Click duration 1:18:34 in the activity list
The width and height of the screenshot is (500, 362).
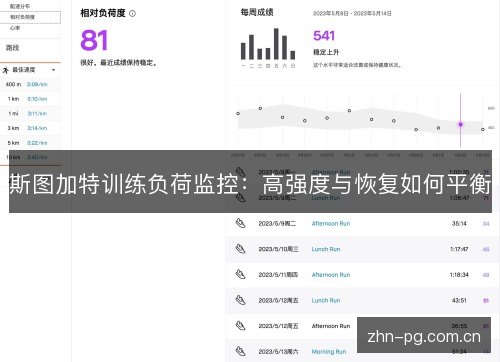click(x=459, y=275)
